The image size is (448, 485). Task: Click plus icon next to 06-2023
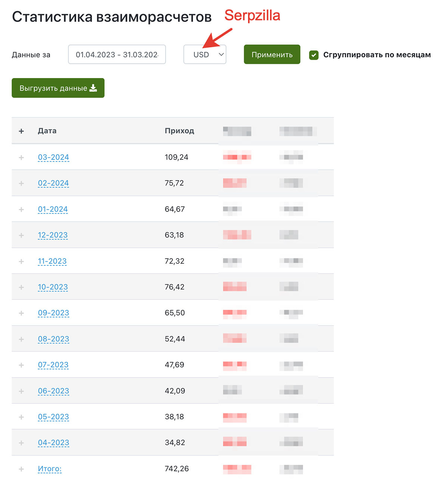[x=21, y=391]
